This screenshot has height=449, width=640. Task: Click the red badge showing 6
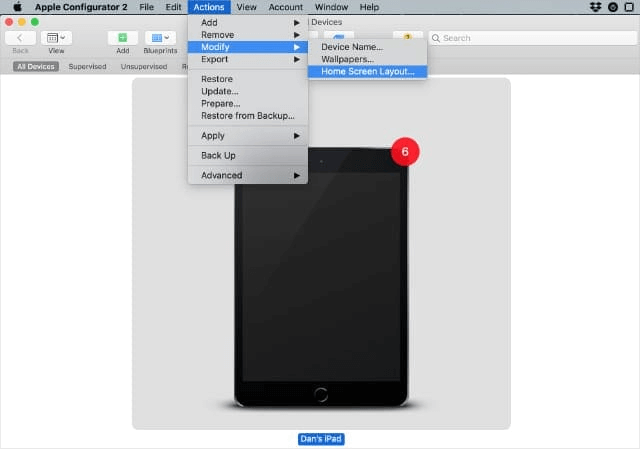coord(405,152)
